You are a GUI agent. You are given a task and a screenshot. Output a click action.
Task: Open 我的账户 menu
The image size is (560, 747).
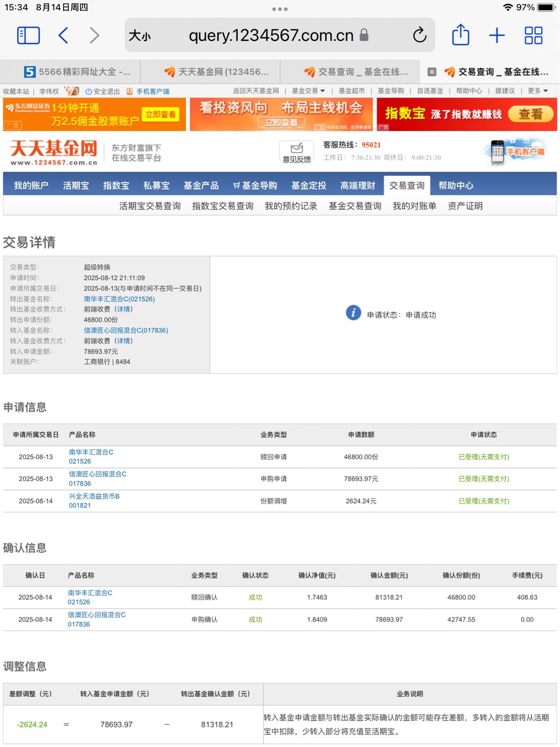pos(31,186)
